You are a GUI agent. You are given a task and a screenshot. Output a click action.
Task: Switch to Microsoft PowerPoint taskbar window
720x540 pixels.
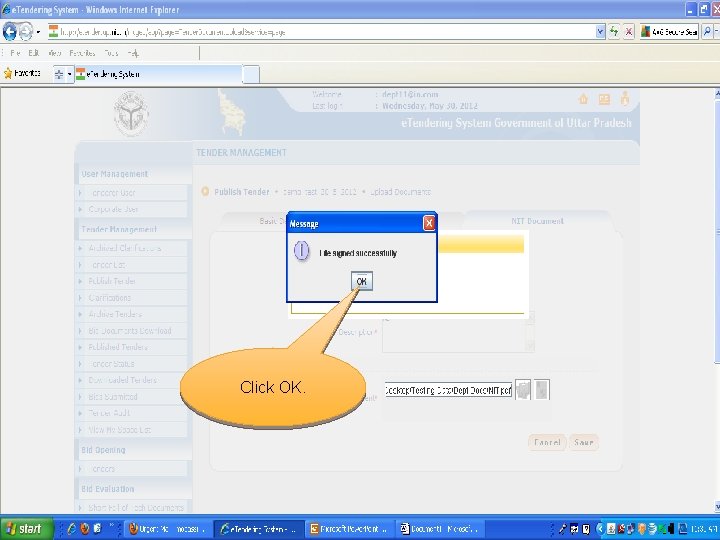pos(349,529)
